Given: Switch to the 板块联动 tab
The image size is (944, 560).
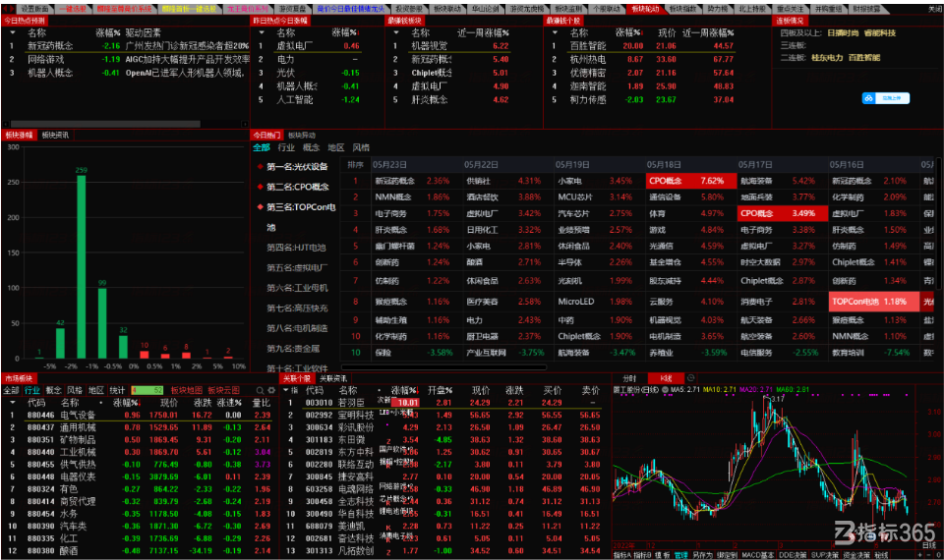Looking at the screenshot, I should pyautogui.click(x=447, y=9).
